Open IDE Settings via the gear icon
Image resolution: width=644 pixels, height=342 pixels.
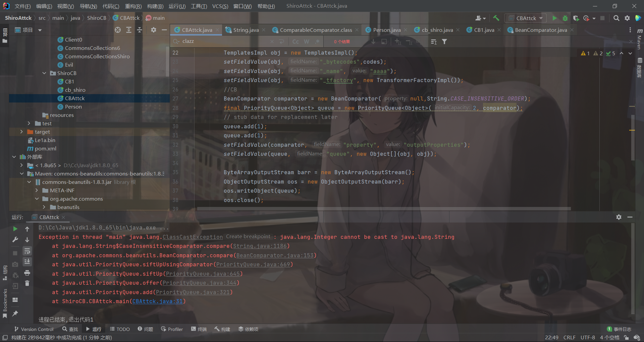pos(628,18)
